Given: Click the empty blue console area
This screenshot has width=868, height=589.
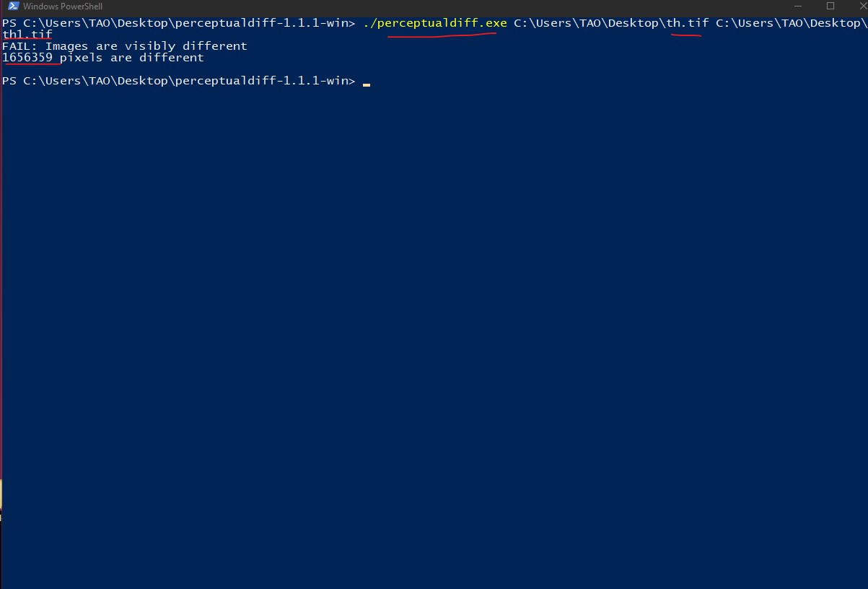Looking at the screenshot, I should click(x=433, y=325).
